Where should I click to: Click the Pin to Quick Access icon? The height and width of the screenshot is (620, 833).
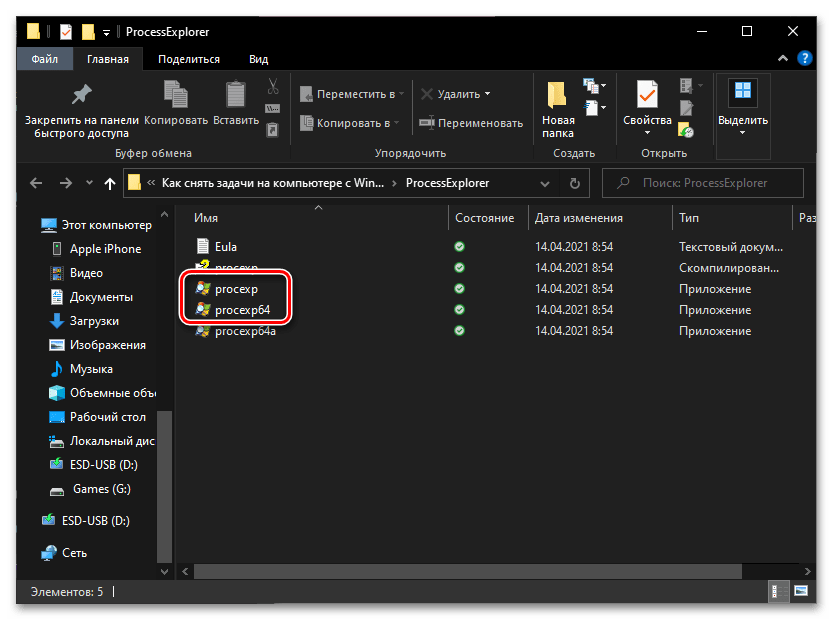(x=81, y=96)
